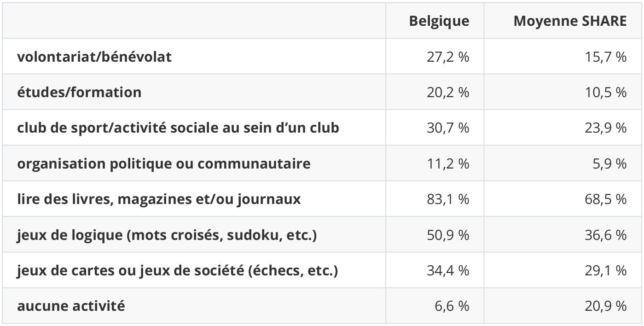The width and height of the screenshot is (644, 326).
Task: Click the lire des livres row label
Action: click(x=159, y=199)
